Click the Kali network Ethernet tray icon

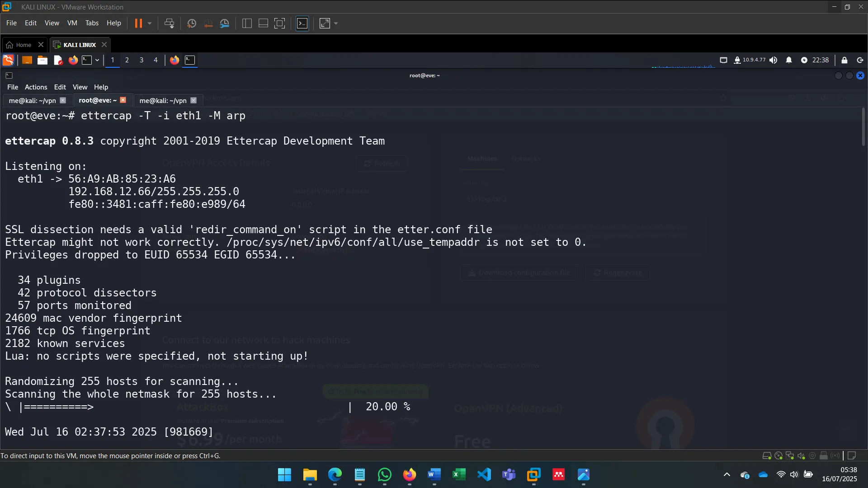pyautogui.click(x=723, y=60)
